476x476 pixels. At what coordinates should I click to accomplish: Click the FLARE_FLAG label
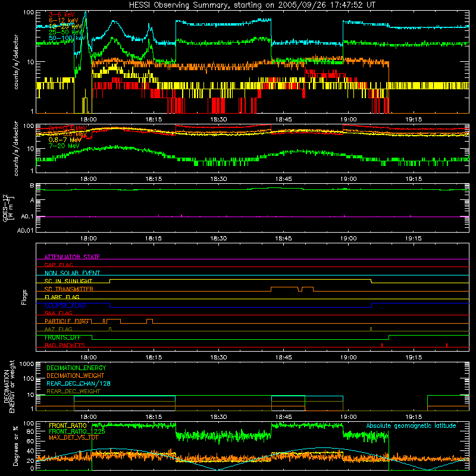pos(62,297)
